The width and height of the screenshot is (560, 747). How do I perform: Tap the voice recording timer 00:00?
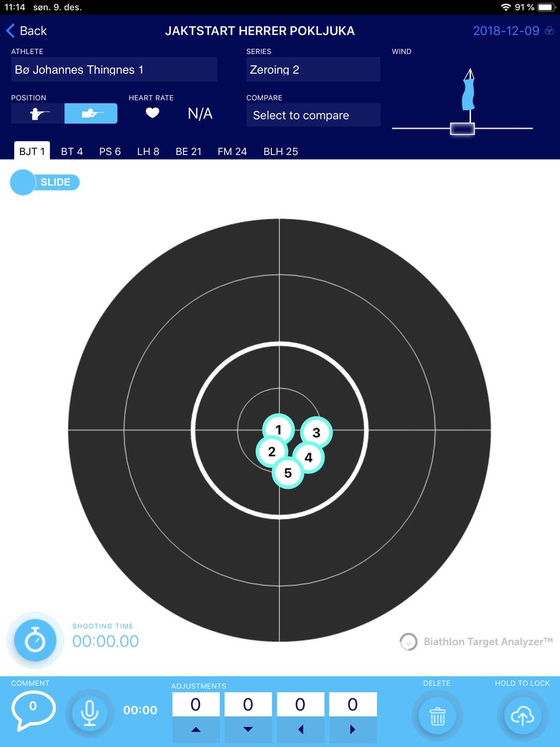click(140, 710)
